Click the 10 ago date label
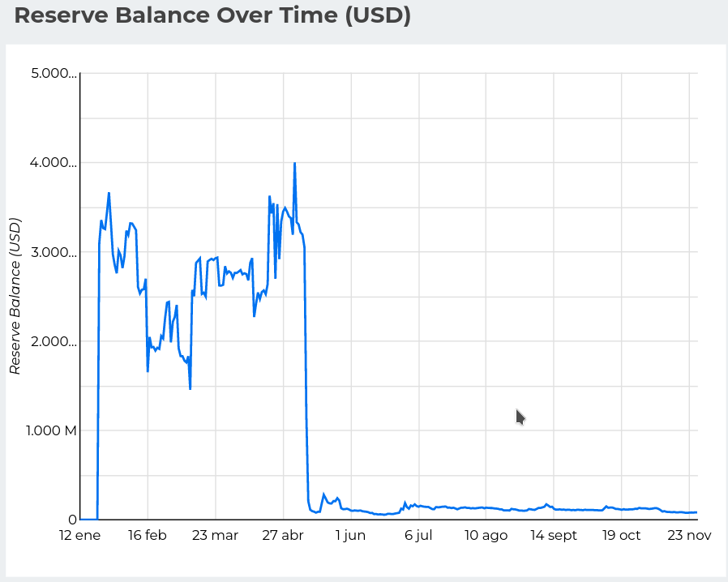Viewport: 728px width, 582px height. point(486,535)
